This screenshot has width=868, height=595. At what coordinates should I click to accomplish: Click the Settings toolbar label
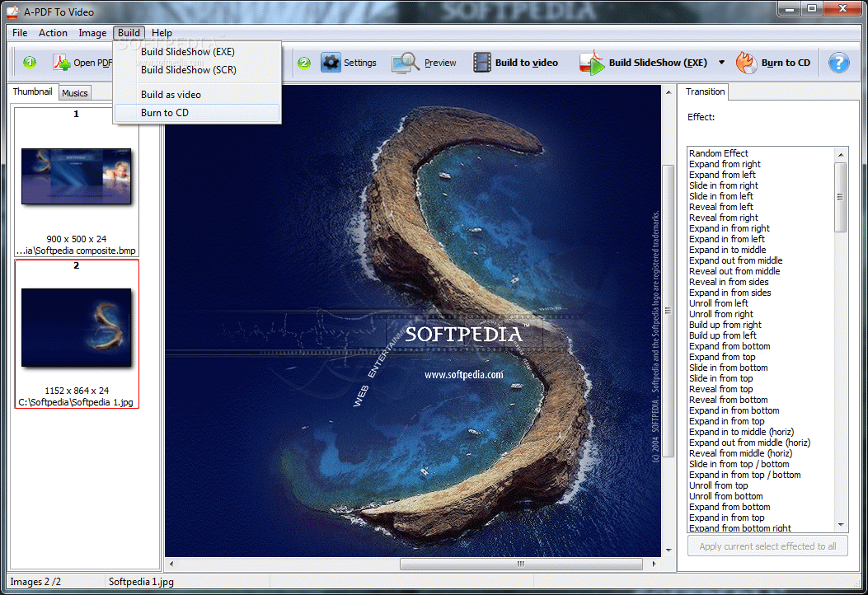tap(360, 63)
